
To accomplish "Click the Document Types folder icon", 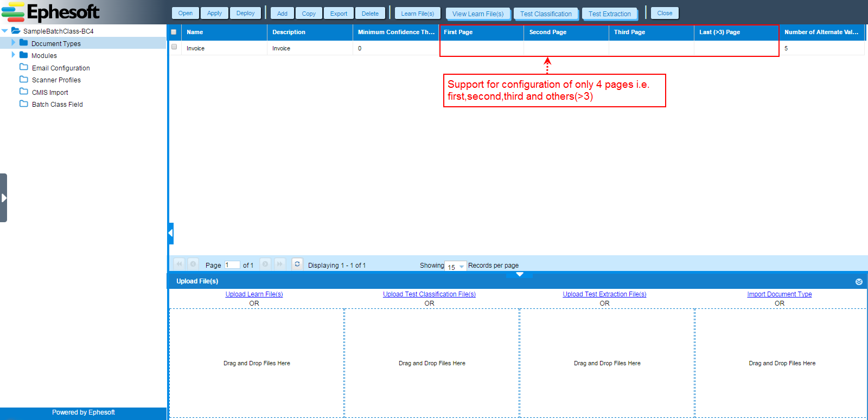I will (23, 42).
